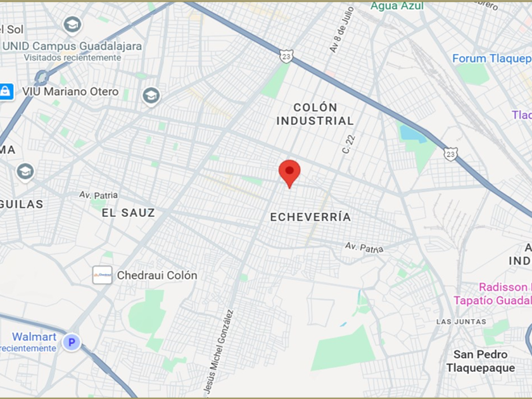The width and height of the screenshot is (532, 399).
Task: Open the Radisson Tapatío Guadalajara hotel label
Action: (x=493, y=294)
